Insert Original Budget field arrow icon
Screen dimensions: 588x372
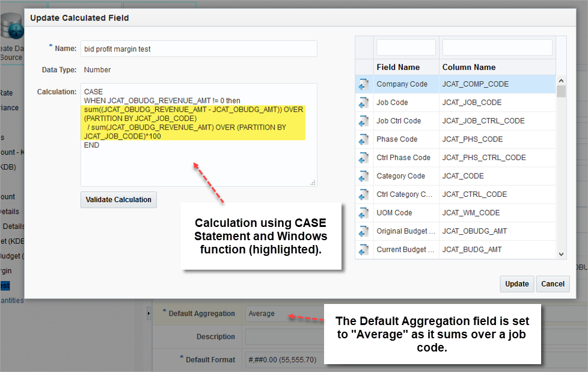(x=363, y=232)
